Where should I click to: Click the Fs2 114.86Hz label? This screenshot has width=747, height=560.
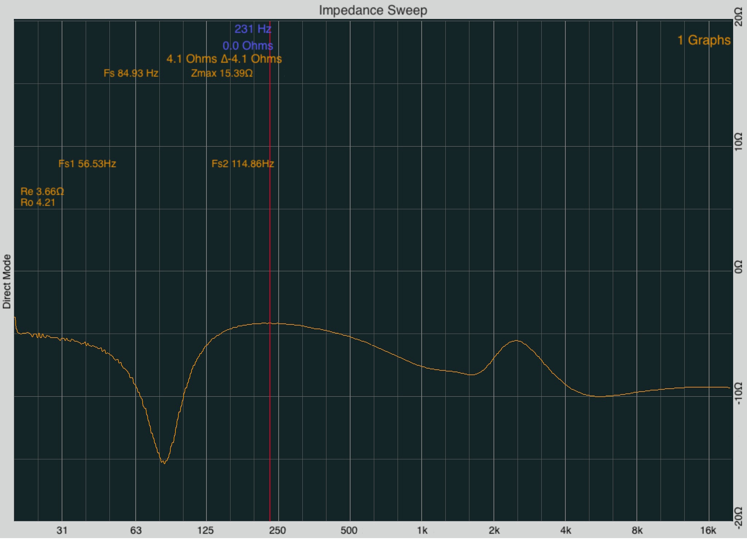pos(243,164)
